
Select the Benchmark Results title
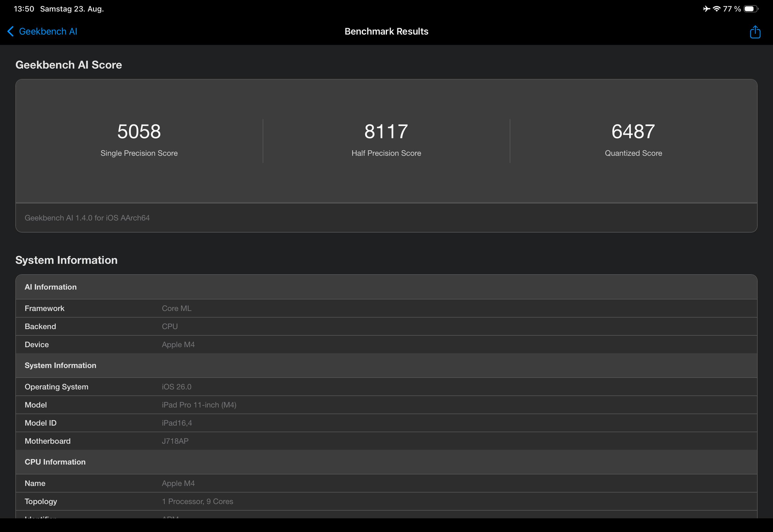point(386,31)
